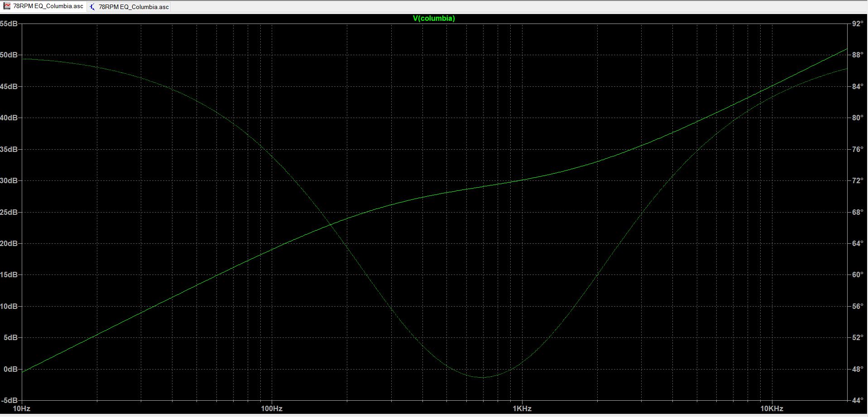The height and width of the screenshot is (417, 868).
Task: Click the 10dB magnitude axis label
Action: point(9,306)
